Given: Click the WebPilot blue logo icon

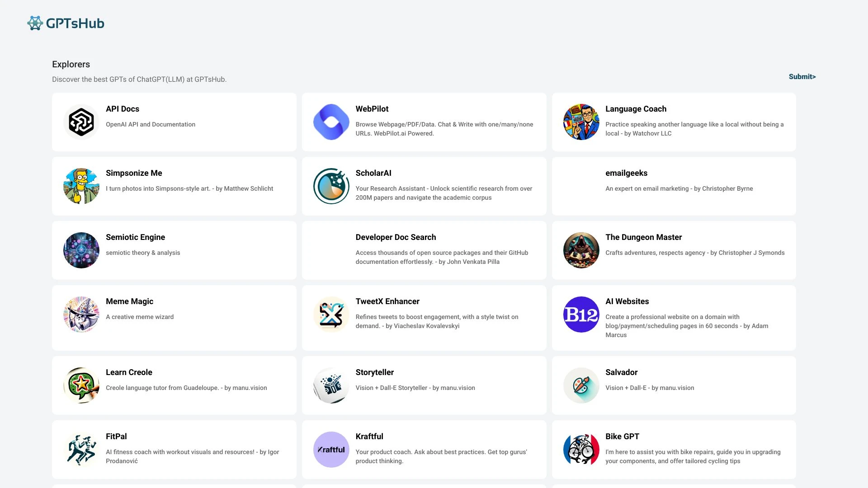Looking at the screenshot, I should coord(331,122).
